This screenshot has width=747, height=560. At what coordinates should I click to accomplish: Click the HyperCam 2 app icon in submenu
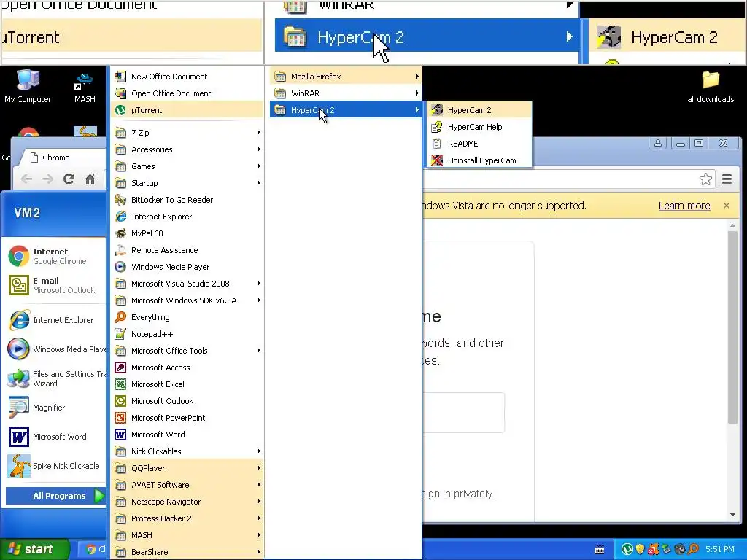[x=437, y=110]
